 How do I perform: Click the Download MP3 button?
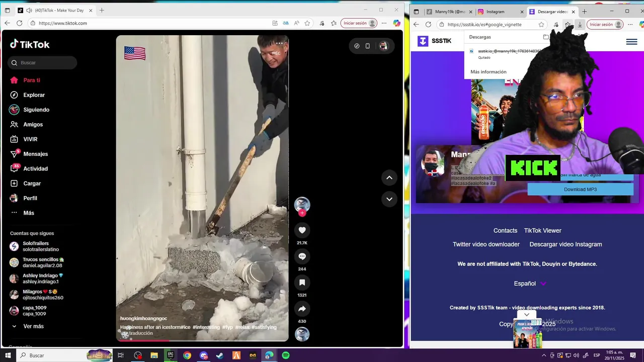coord(580,190)
